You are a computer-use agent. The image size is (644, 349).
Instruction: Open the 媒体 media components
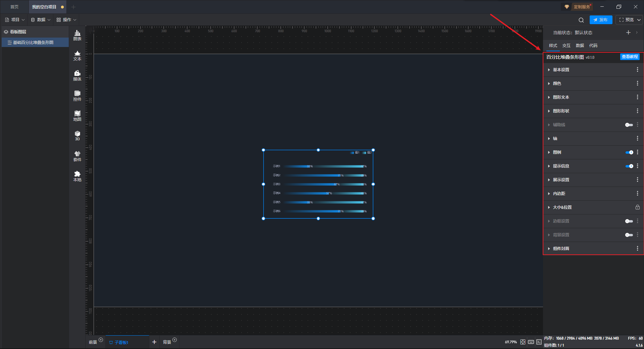pyautogui.click(x=77, y=76)
